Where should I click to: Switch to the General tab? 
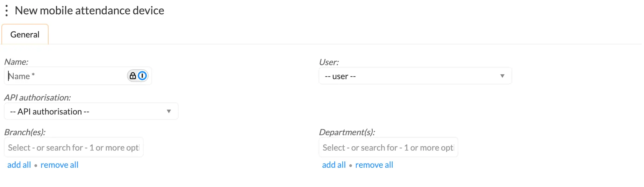pyautogui.click(x=25, y=35)
